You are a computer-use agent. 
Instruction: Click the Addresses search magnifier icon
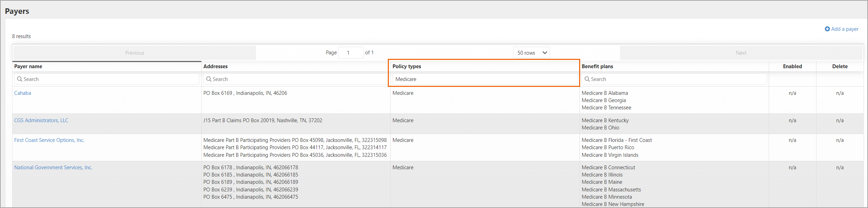[209, 79]
